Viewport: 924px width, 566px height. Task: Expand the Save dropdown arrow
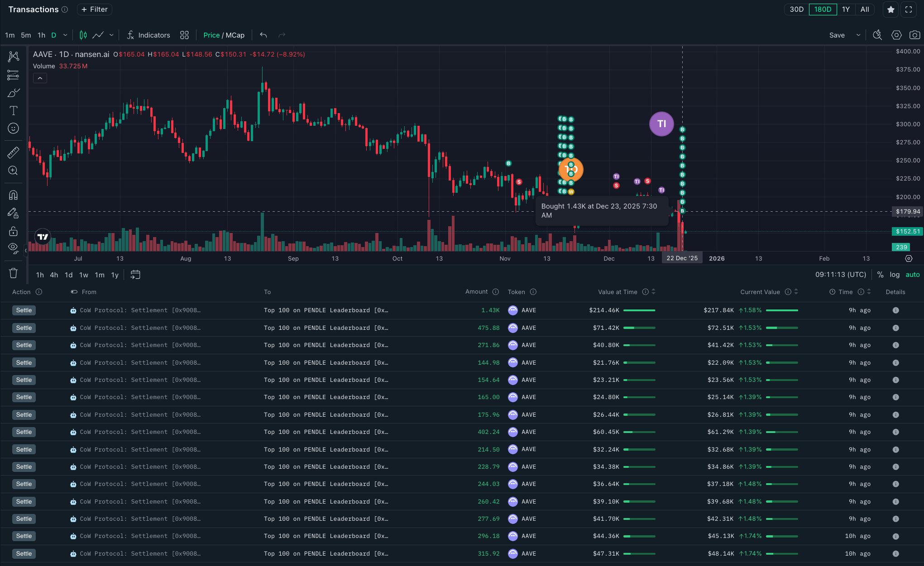coord(858,35)
